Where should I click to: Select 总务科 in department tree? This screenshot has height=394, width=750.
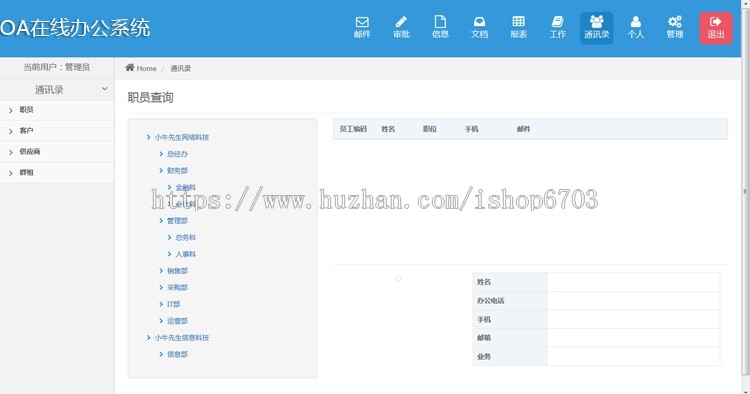tap(186, 237)
